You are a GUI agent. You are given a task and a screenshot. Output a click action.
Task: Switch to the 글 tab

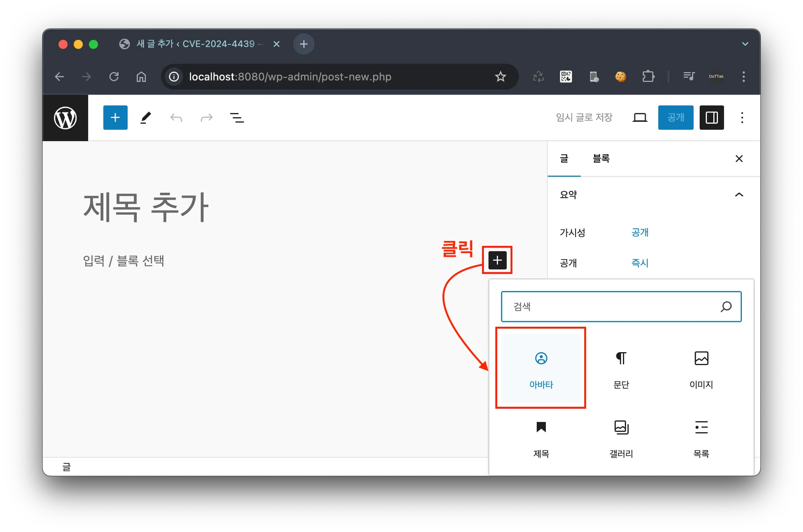[564, 159]
